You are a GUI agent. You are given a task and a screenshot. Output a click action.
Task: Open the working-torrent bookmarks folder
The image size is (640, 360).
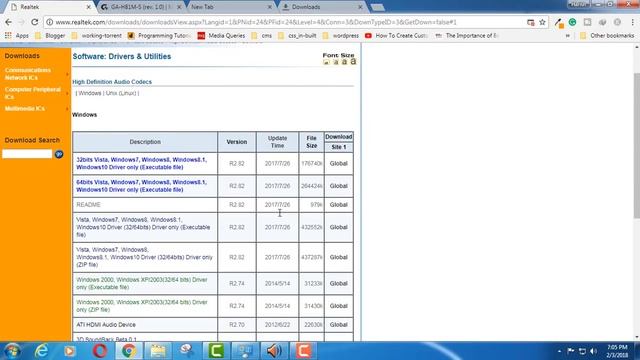point(96,36)
